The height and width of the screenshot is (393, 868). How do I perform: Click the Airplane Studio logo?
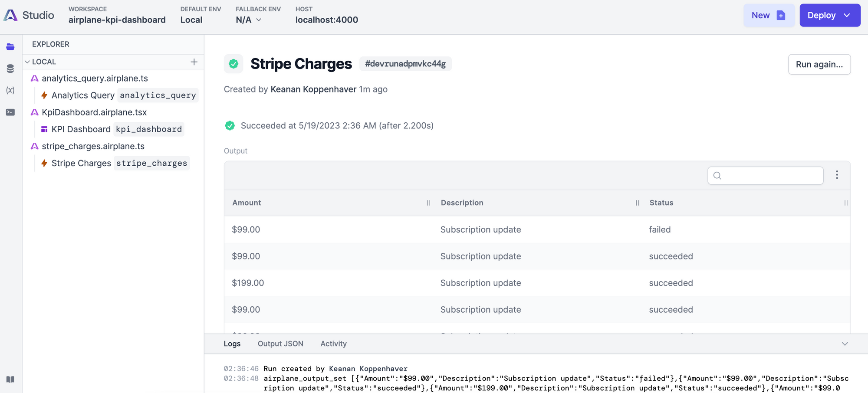(10, 15)
